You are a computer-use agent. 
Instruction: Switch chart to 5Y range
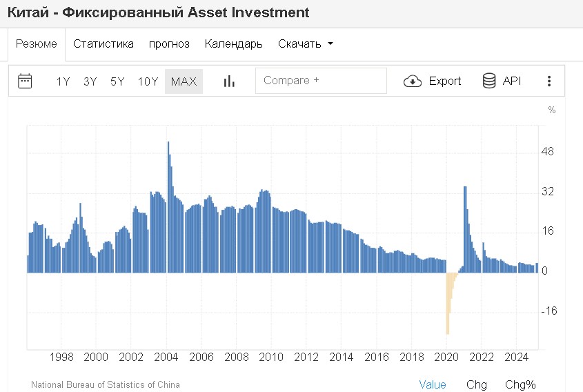[117, 81]
